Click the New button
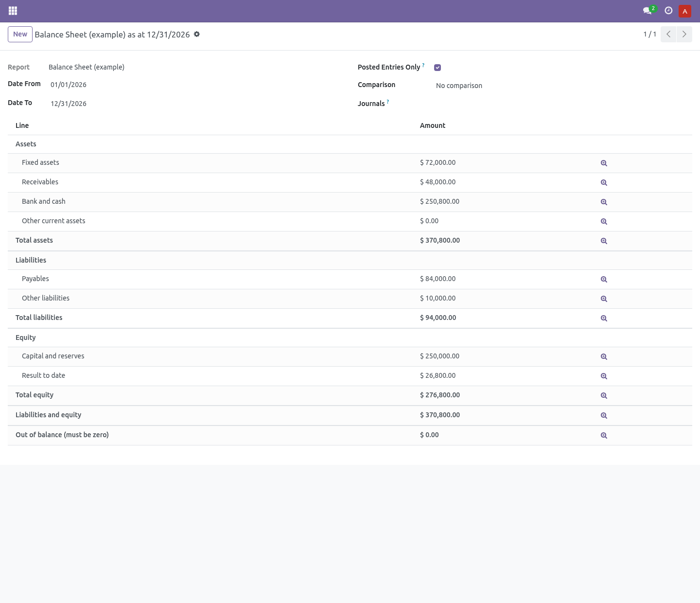The image size is (700, 603). [20, 35]
